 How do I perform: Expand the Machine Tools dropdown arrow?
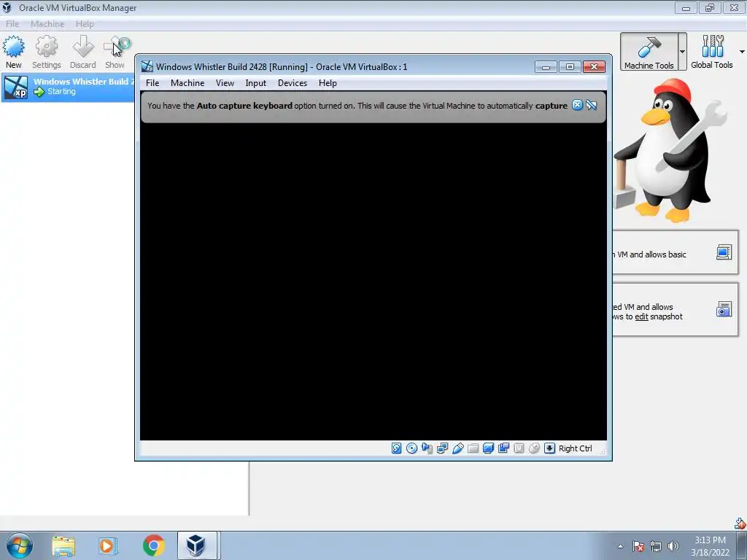coord(682,52)
